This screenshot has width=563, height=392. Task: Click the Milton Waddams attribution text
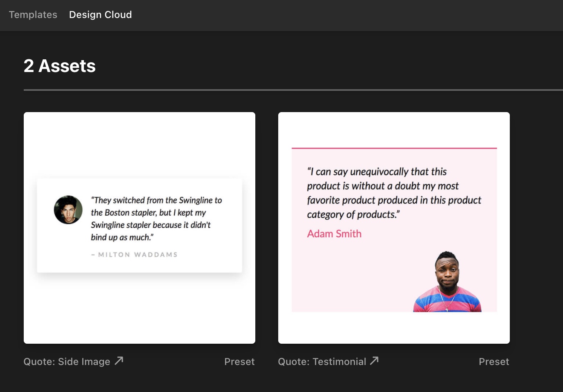pos(135,255)
